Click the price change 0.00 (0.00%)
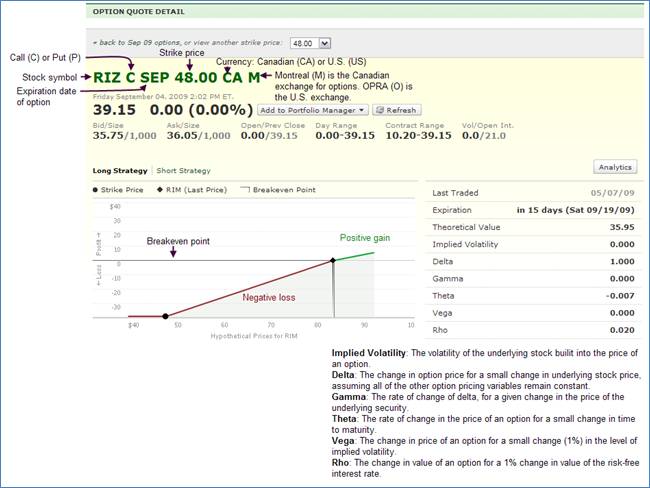Viewport: 650px width, 488px height. point(201,110)
